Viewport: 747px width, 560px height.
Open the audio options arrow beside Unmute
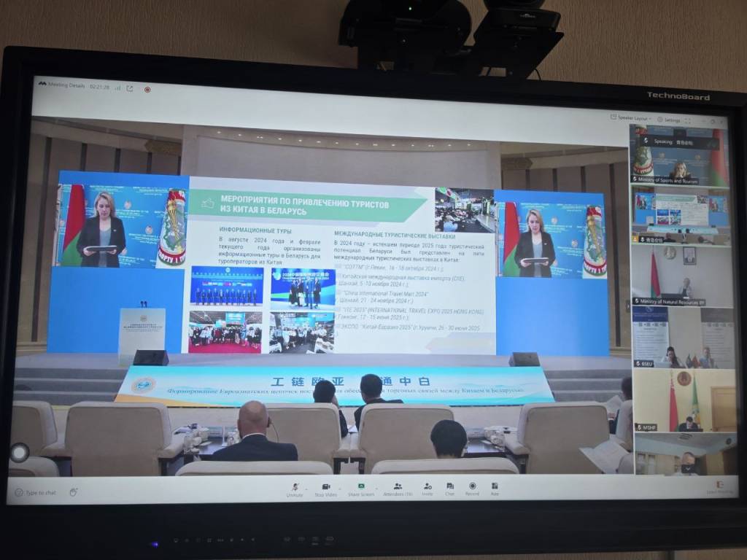click(306, 488)
